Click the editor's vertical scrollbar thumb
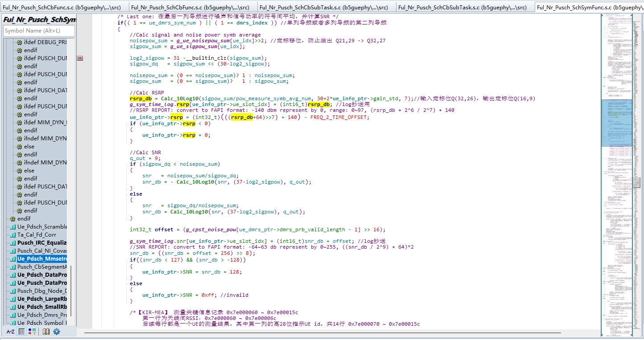The image size is (644, 340). [x=638, y=182]
